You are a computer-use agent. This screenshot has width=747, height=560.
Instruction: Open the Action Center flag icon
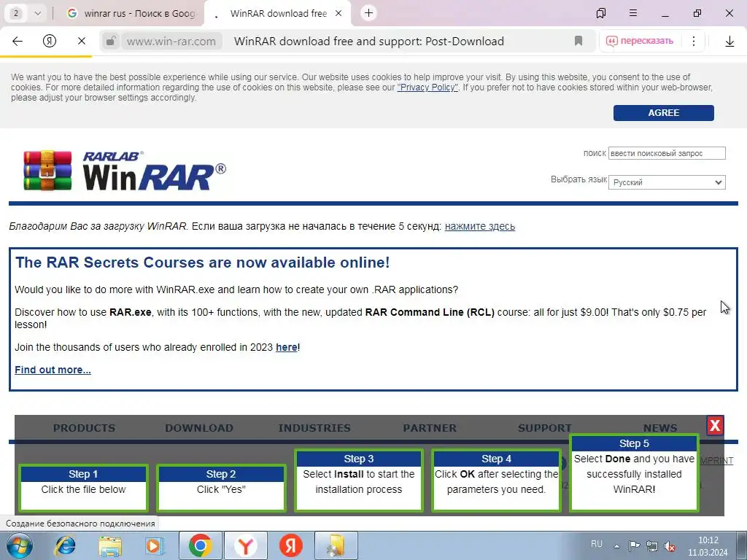[634, 546]
